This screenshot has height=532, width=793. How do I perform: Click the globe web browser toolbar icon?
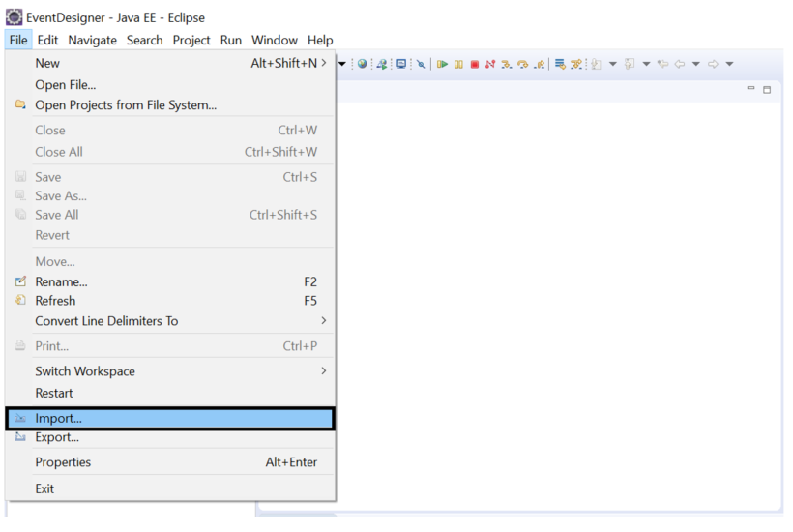(363, 64)
